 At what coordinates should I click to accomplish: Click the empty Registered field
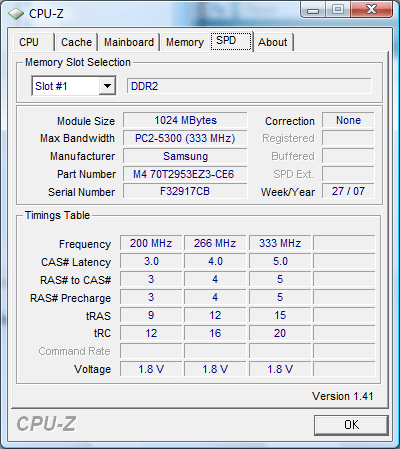click(x=348, y=138)
